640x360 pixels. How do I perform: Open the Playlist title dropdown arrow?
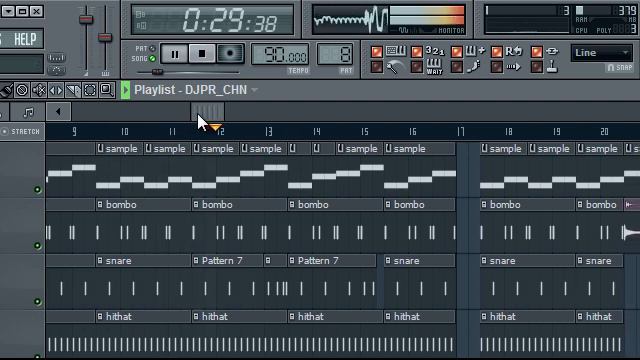pos(254,90)
